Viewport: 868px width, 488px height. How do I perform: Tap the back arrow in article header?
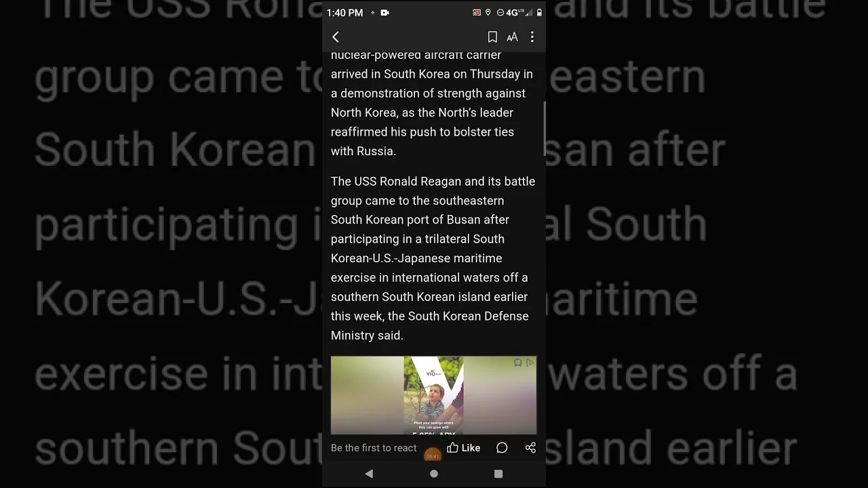pos(336,37)
